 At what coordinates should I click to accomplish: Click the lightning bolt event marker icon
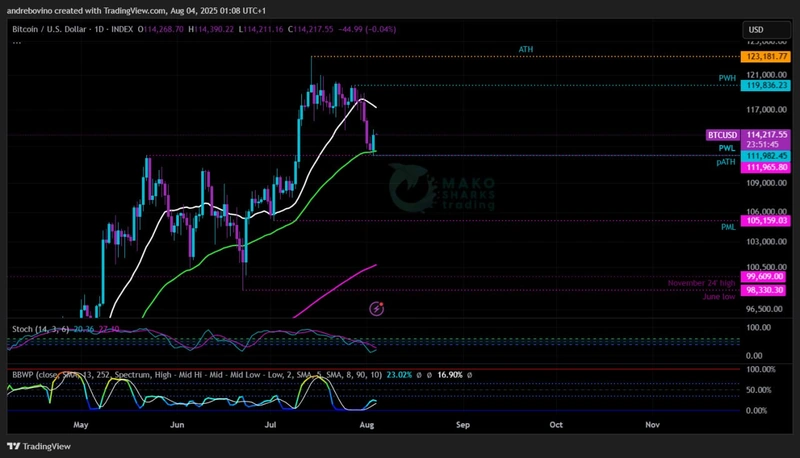pyautogui.click(x=377, y=309)
